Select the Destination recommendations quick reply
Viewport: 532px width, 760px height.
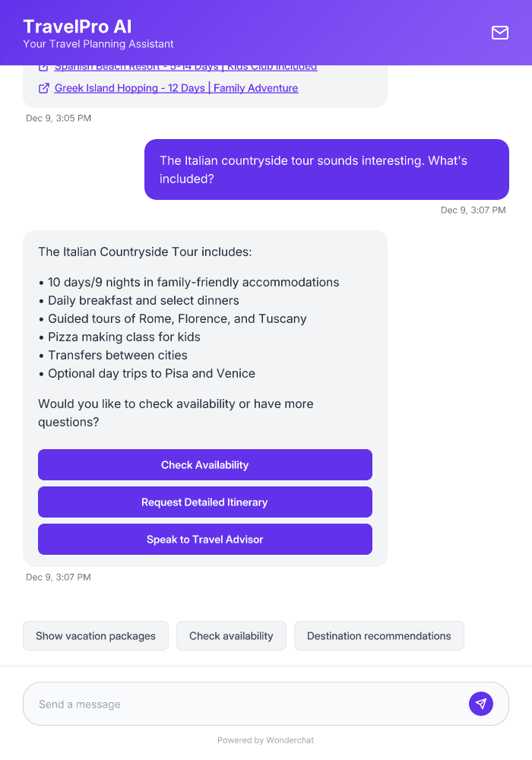tap(378, 635)
